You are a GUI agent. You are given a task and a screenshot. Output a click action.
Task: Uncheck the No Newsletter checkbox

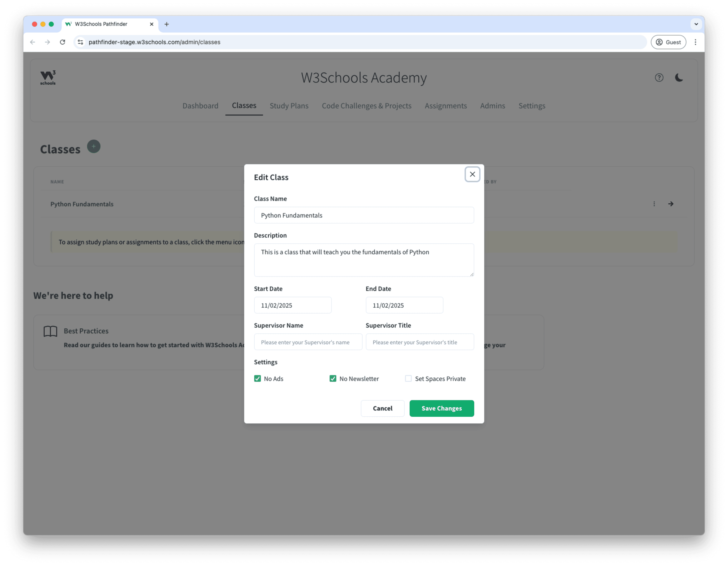(333, 378)
